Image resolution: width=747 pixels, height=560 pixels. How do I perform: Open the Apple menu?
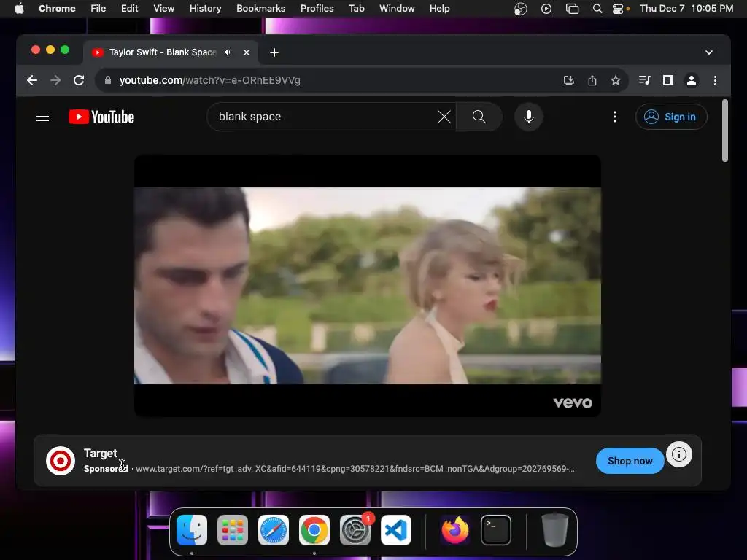[x=19, y=9]
